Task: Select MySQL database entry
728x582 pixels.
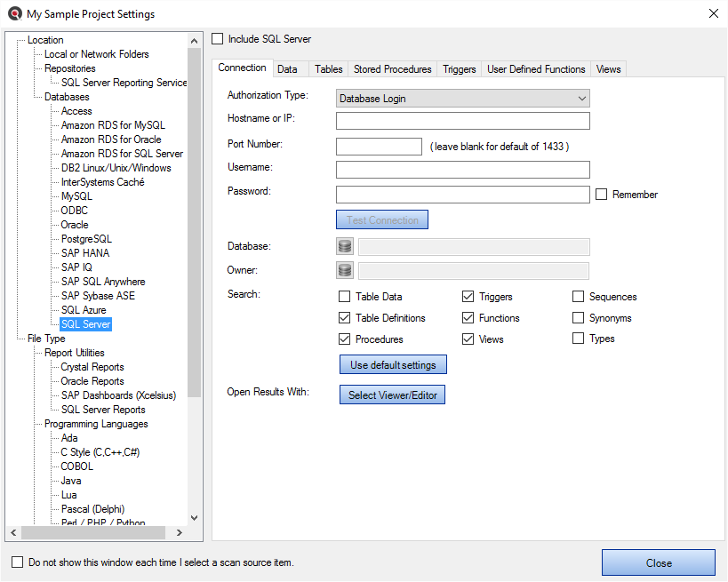Action: point(76,196)
